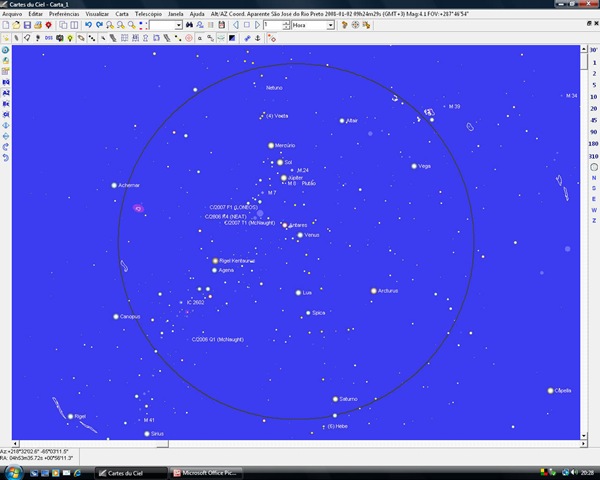Screen dimensions: 600x480
Task: Click the yellow light bulb icon
Action: point(70,38)
